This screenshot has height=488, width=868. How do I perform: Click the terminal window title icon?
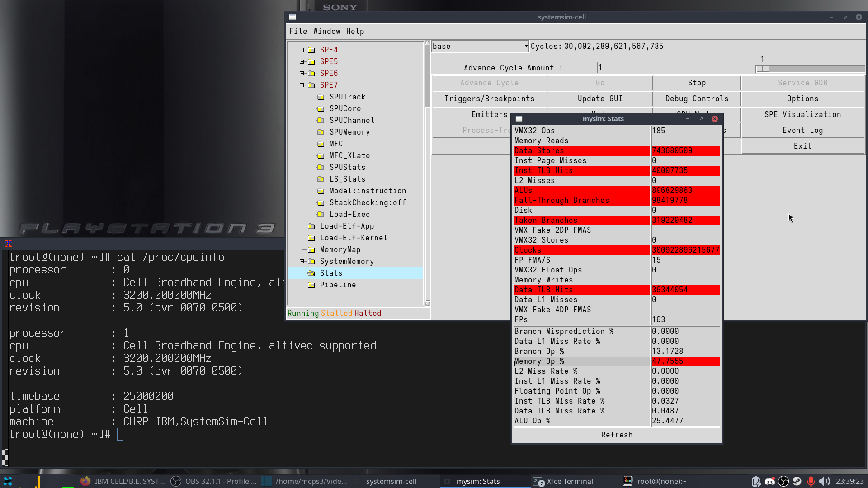(x=8, y=244)
